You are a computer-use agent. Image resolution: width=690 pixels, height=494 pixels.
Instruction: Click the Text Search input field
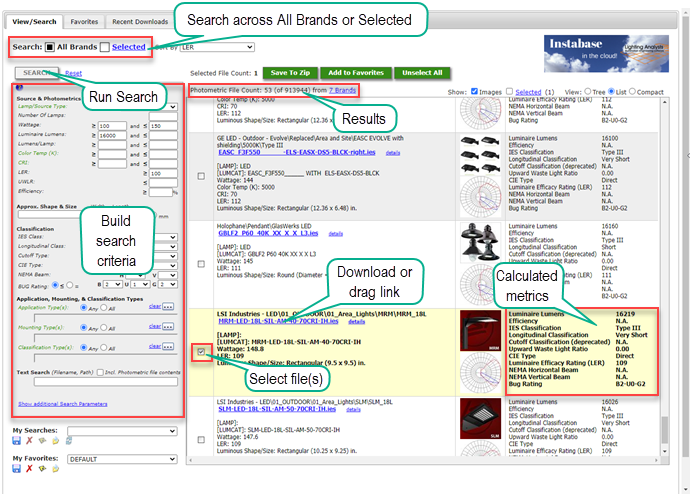(x=106, y=381)
